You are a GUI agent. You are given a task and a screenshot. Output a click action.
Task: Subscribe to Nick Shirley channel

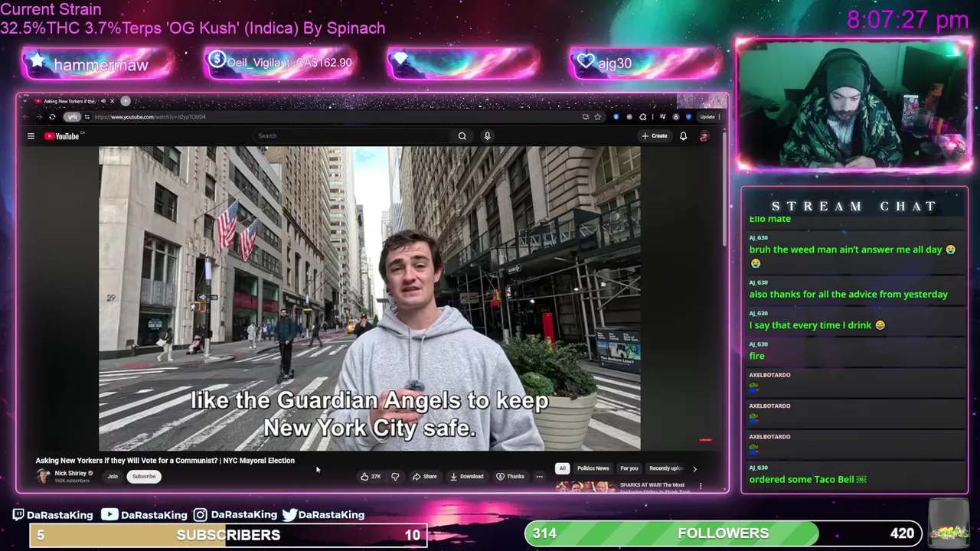pos(144,476)
